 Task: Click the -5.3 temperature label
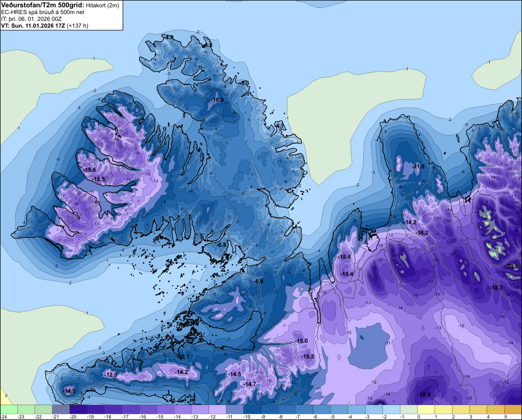[x=245, y=83]
